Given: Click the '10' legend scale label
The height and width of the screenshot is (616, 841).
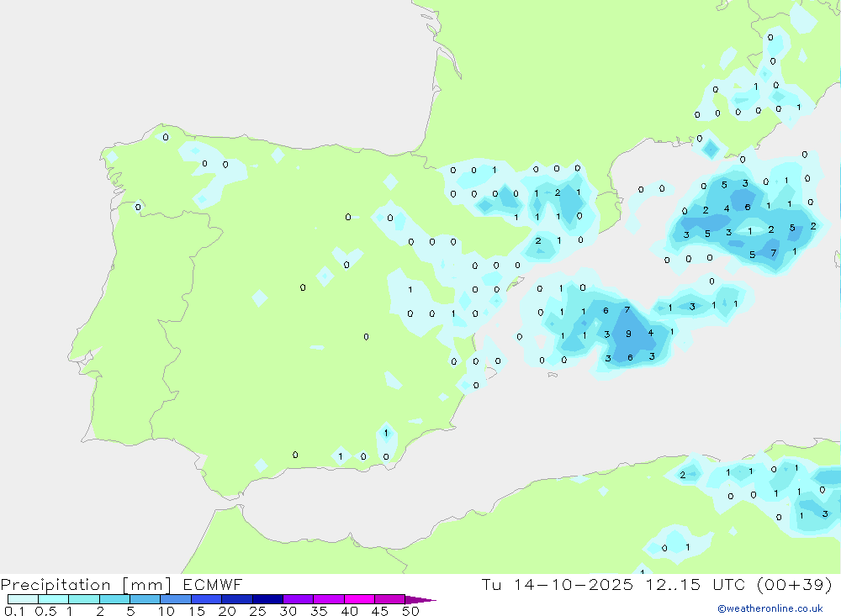Looking at the screenshot, I should (x=167, y=611).
